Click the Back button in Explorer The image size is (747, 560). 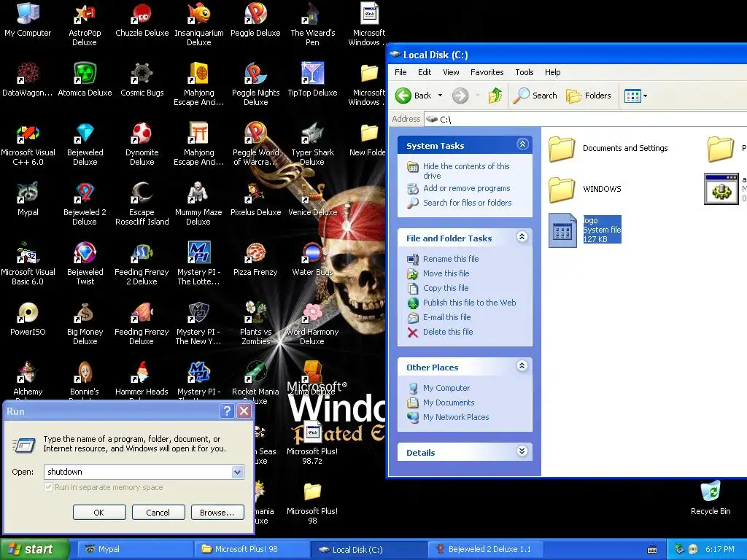pyautogui.click(x=414, y=96)
